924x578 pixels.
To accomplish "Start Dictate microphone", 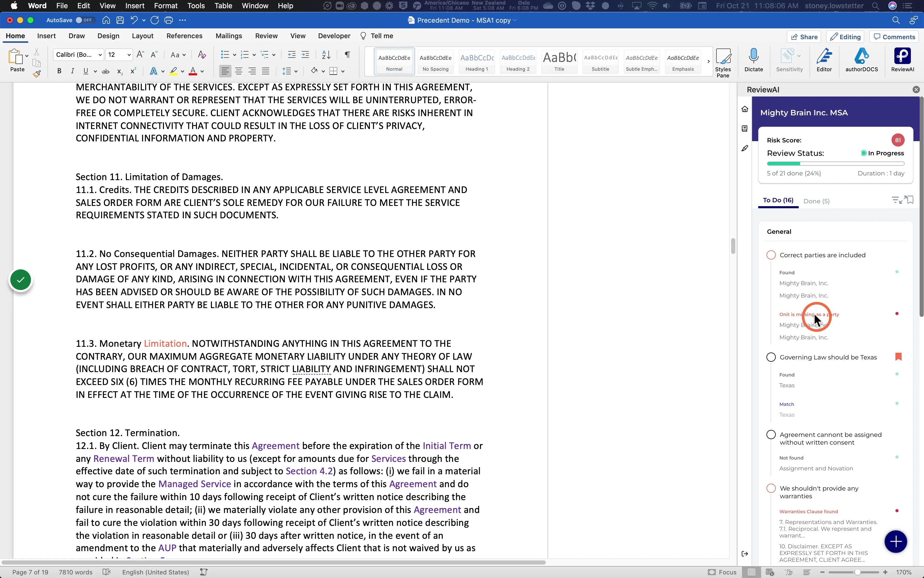I will (x=753, y=60).
